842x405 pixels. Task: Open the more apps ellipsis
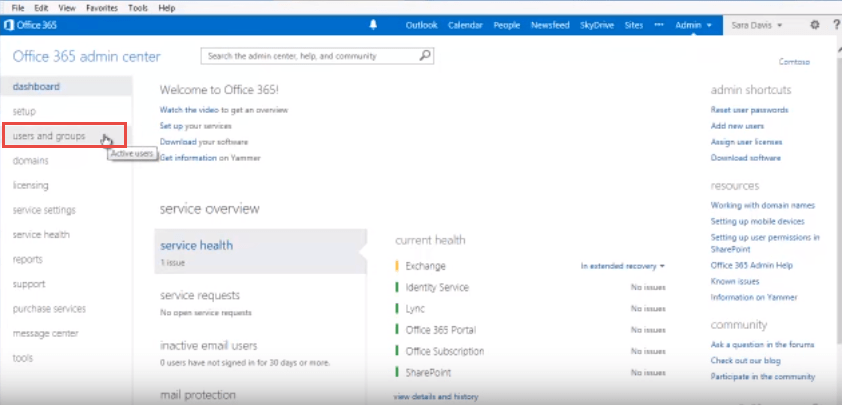point(659,25)
